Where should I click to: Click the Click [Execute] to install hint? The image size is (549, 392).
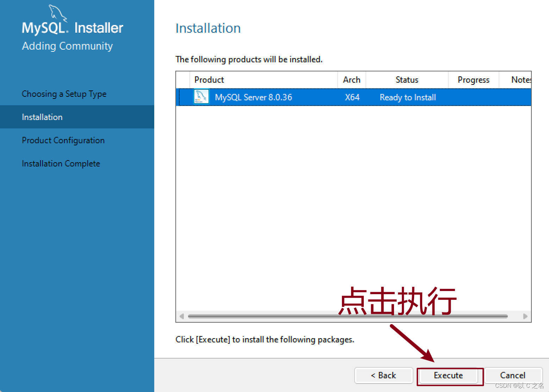265,340
